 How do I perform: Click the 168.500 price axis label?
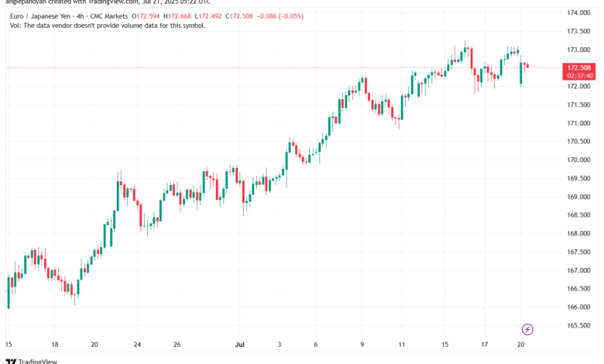tap(578, 215)
